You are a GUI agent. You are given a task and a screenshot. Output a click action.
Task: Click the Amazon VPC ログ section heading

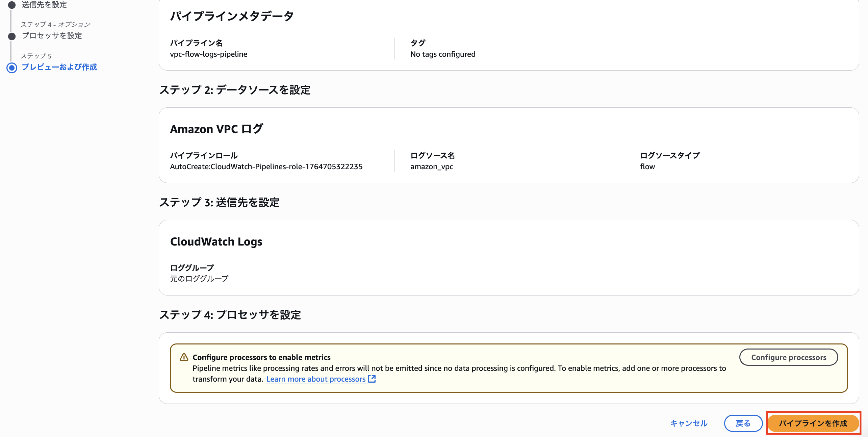pyautogui.click(x=216, y=129)
